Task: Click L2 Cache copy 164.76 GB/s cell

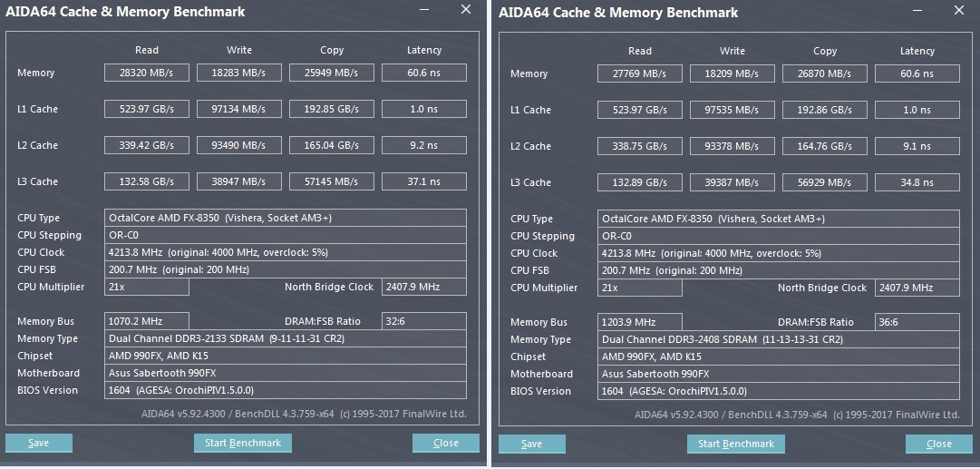Action: click(825, 146)
